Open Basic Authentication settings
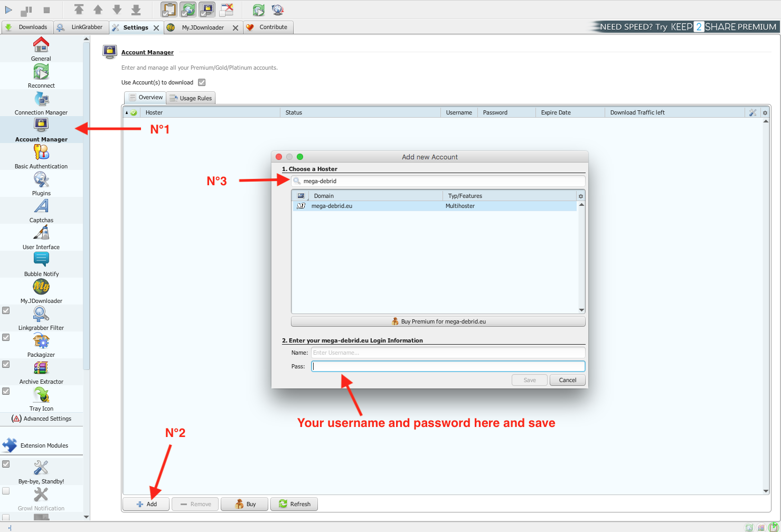The width and height of the screenshot is (781, 532). point(41,157)
